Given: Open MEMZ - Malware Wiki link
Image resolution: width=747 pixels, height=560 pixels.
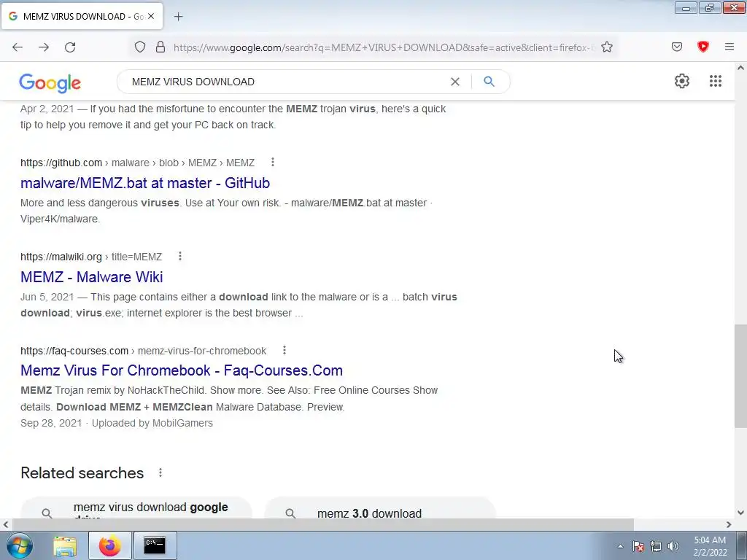Looking at the screenshot, I should tap(91, 276).
